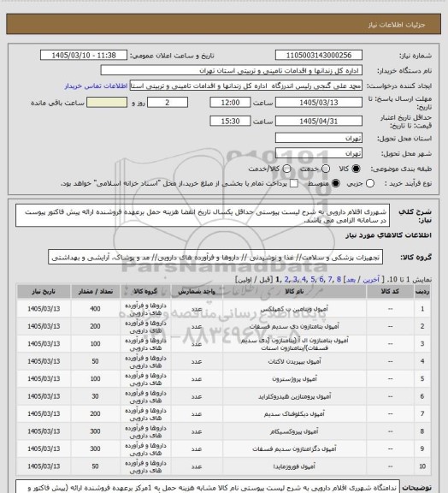
Task: Click the گروه کالا text box
Action: pyautogui.click(x=215, y=258)
